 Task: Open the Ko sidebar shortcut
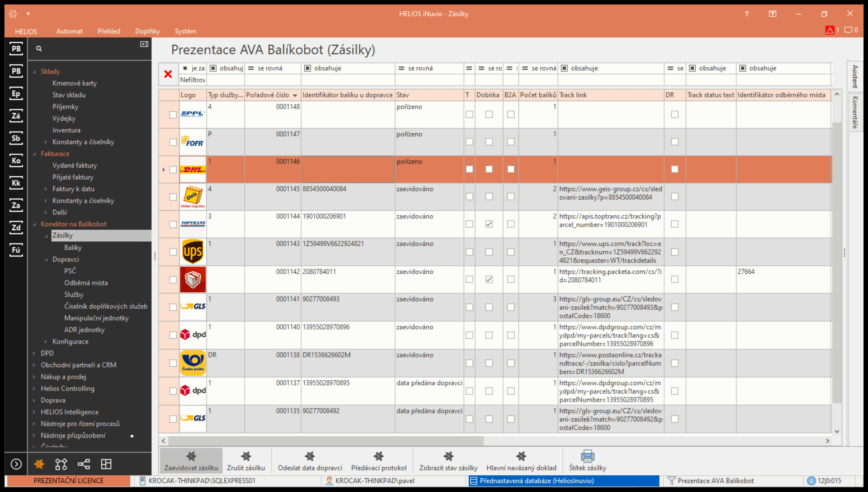tap(16, 160)
